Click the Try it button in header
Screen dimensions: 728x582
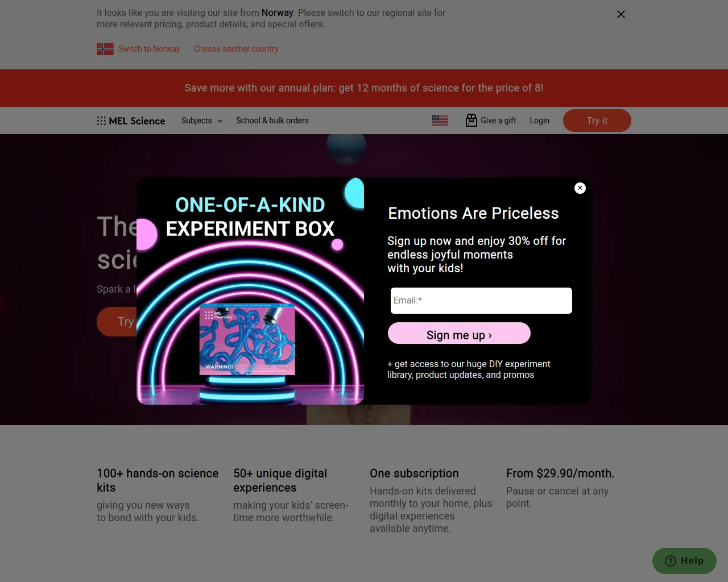click(x=597, y=120)
